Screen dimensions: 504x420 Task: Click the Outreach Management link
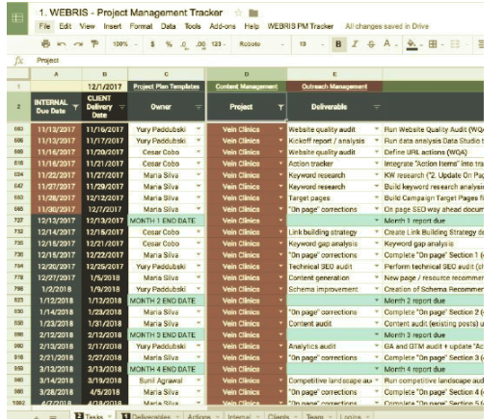[334, 86]
